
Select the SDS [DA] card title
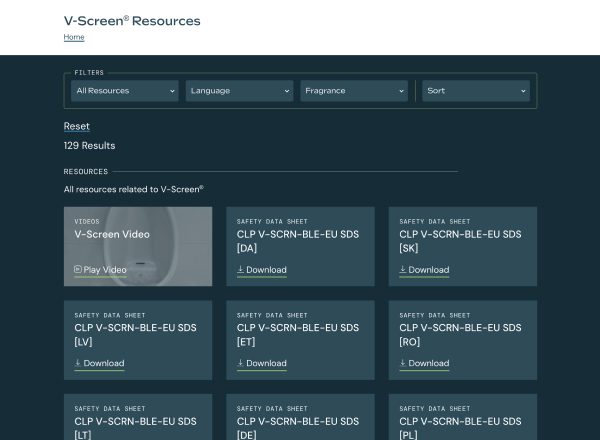click(298, 241)
